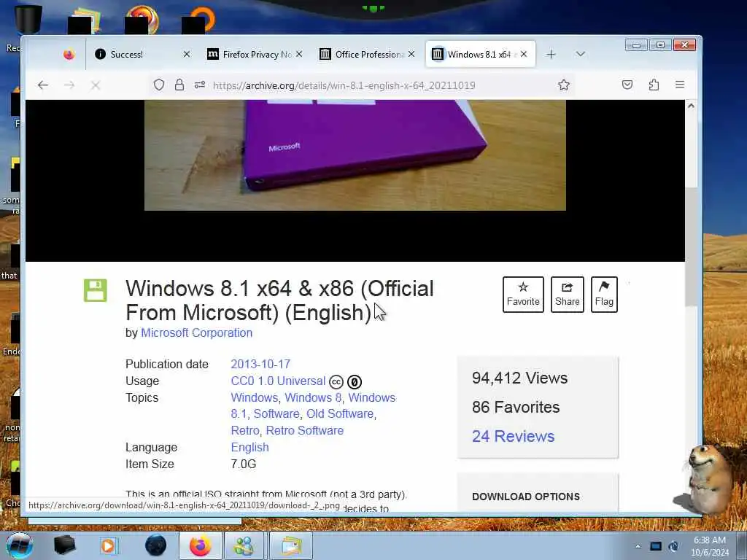Save page to Pocket icon
Image resolution: width=747 pixels, height=560 pixels.
click(x=627, y=85)
